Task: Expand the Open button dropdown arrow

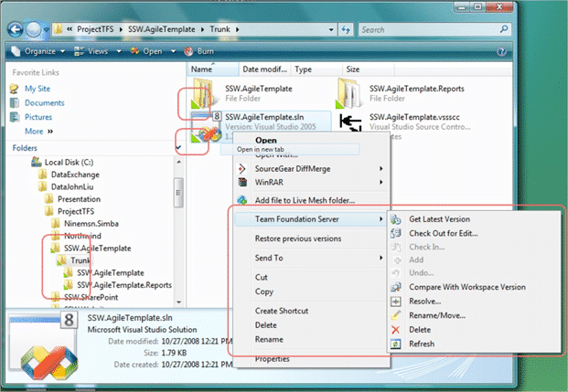Action: [173, 51]
